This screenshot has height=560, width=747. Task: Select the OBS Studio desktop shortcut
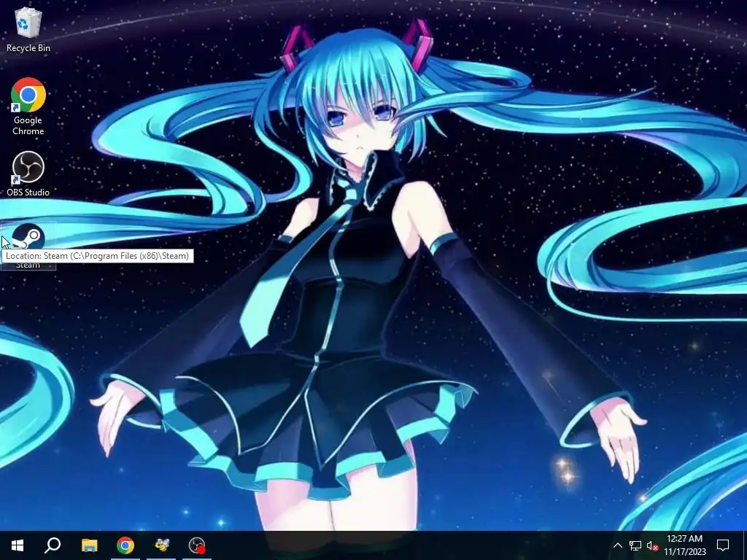pyautogui.click(x=28, y=168)
